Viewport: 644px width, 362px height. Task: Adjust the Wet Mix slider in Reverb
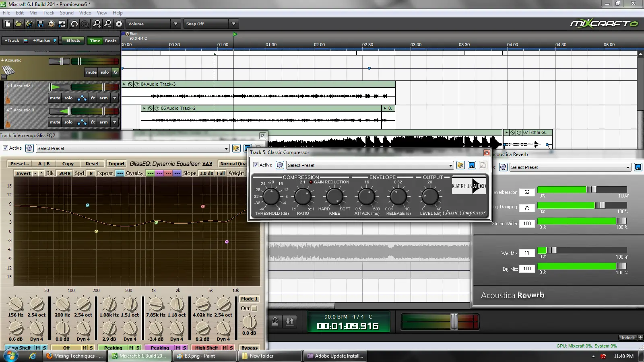[x=551, y=250]
